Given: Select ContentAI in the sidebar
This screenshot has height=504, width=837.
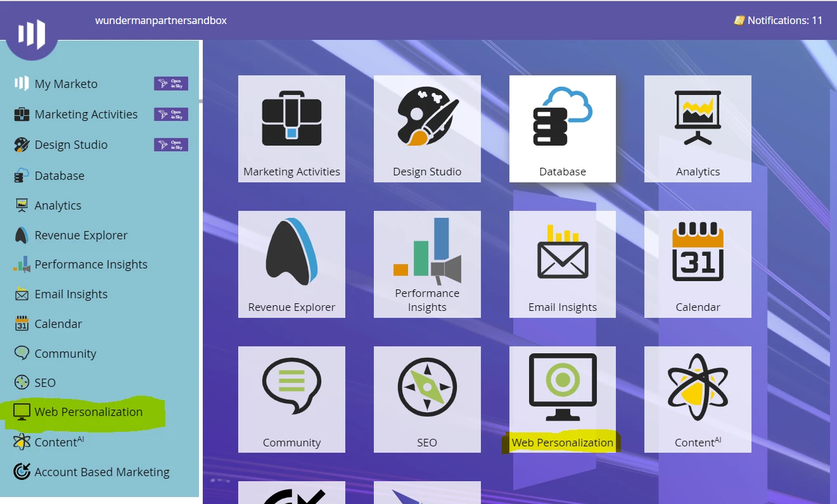Looking at the screenshot, I should click(49, 441).
